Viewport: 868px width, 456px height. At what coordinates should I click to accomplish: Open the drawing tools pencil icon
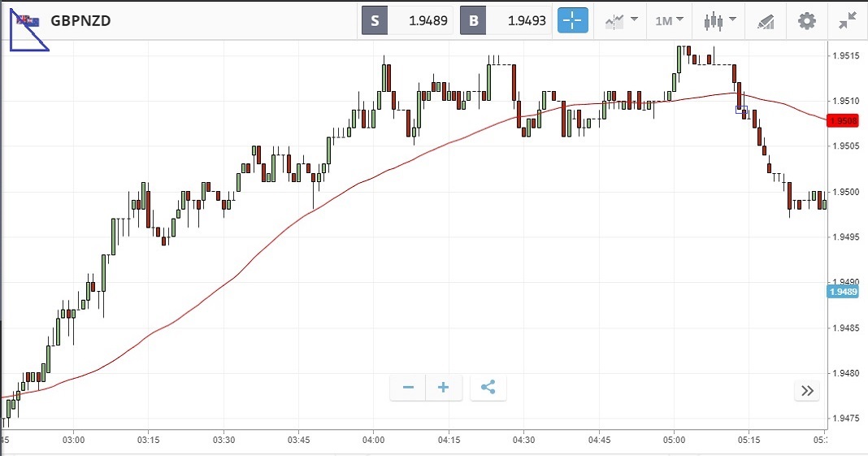766,20
